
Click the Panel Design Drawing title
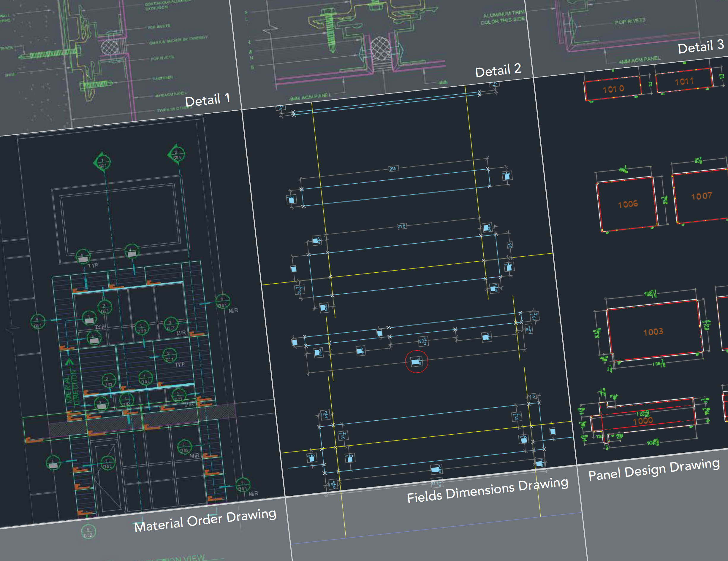tap(654, 469)
